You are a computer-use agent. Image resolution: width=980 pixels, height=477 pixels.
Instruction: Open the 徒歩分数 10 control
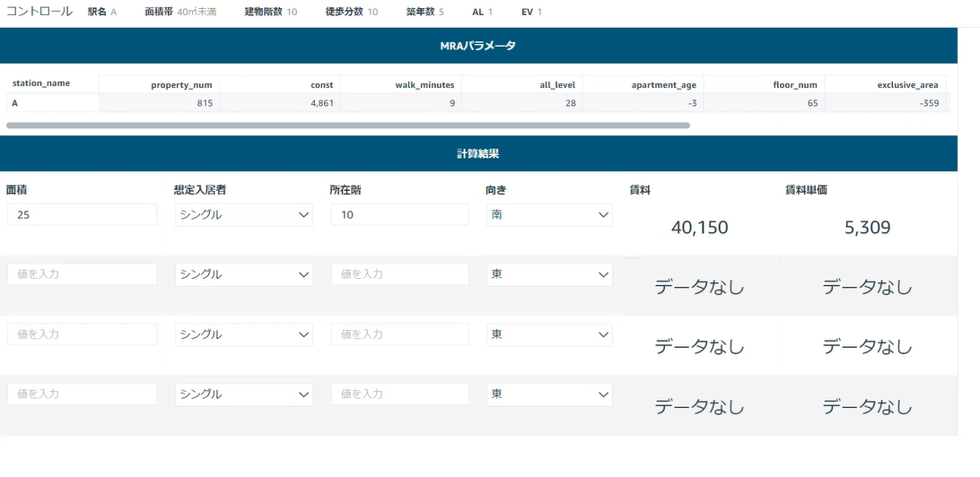tap(351, 12)
